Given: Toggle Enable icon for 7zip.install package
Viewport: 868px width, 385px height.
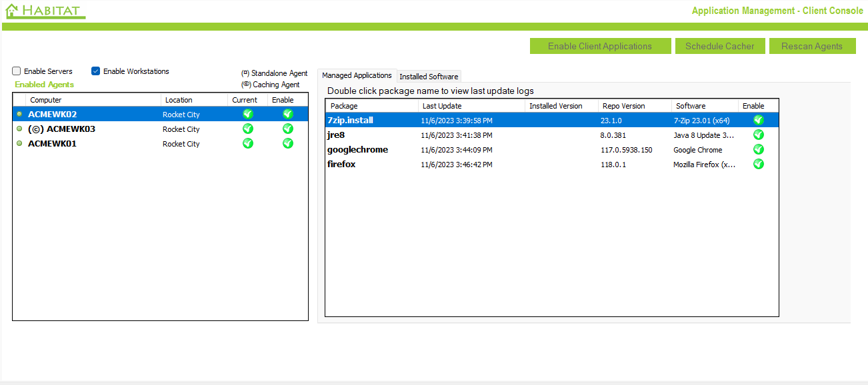Looking at the screenshot, I should 758,120.
